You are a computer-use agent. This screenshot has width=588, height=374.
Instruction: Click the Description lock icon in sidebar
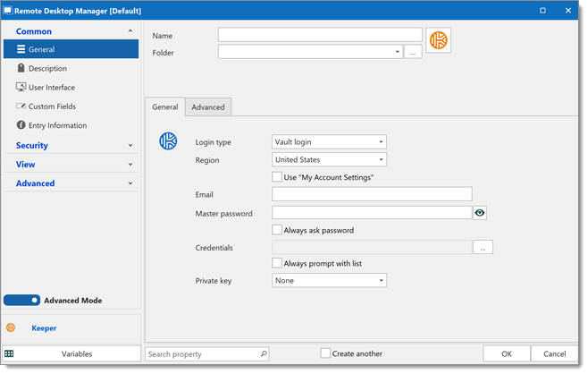click(x=21, y=68)
